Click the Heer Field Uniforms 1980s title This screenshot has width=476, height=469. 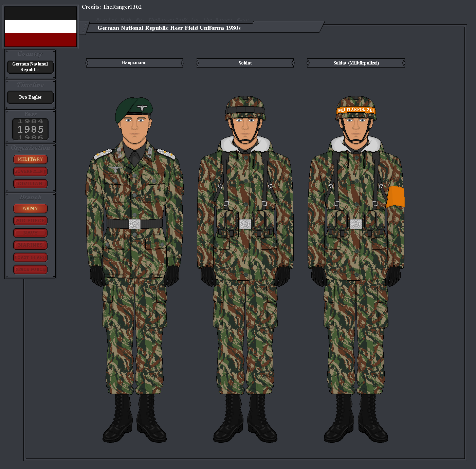tap(169, 28)
